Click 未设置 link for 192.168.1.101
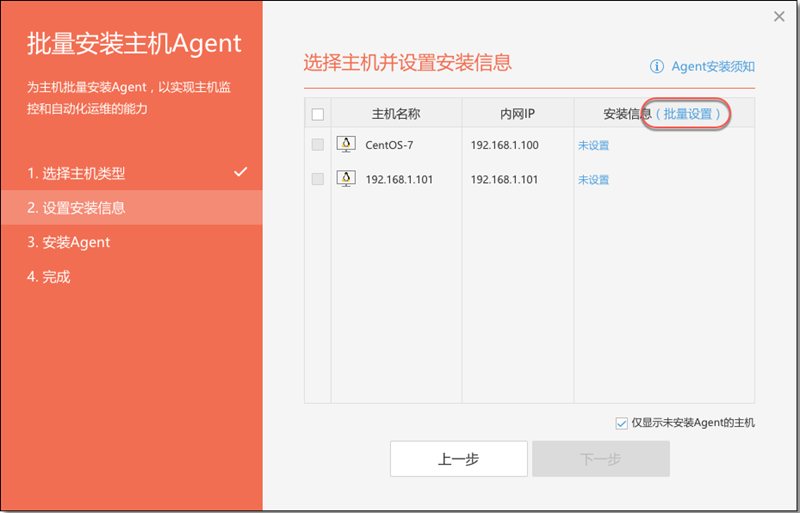The height and width of the screenshot is (513, 800). point(593,180)
